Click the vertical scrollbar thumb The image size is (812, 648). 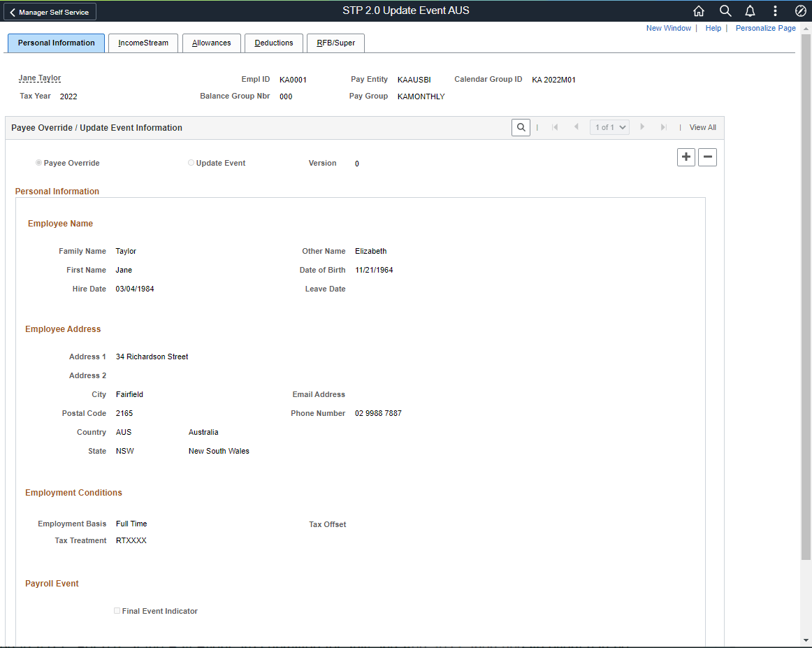tap(806, 296)
